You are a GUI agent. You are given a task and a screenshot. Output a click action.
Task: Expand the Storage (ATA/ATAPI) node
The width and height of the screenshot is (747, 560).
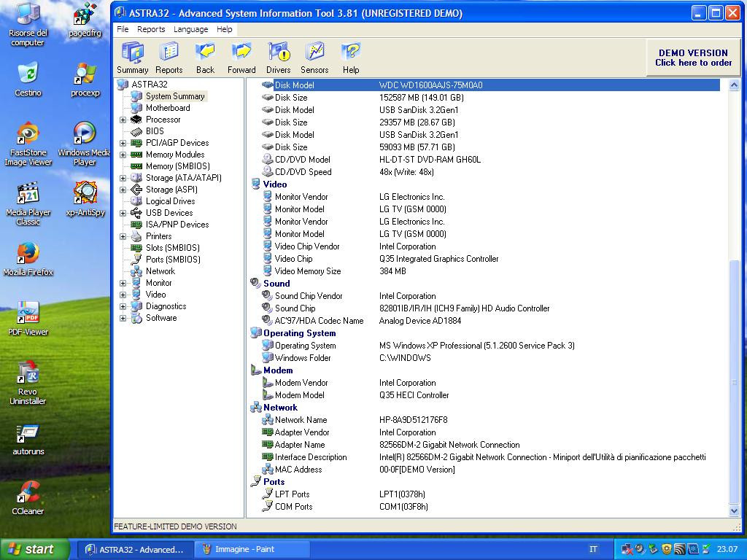(x=123, y=178)
